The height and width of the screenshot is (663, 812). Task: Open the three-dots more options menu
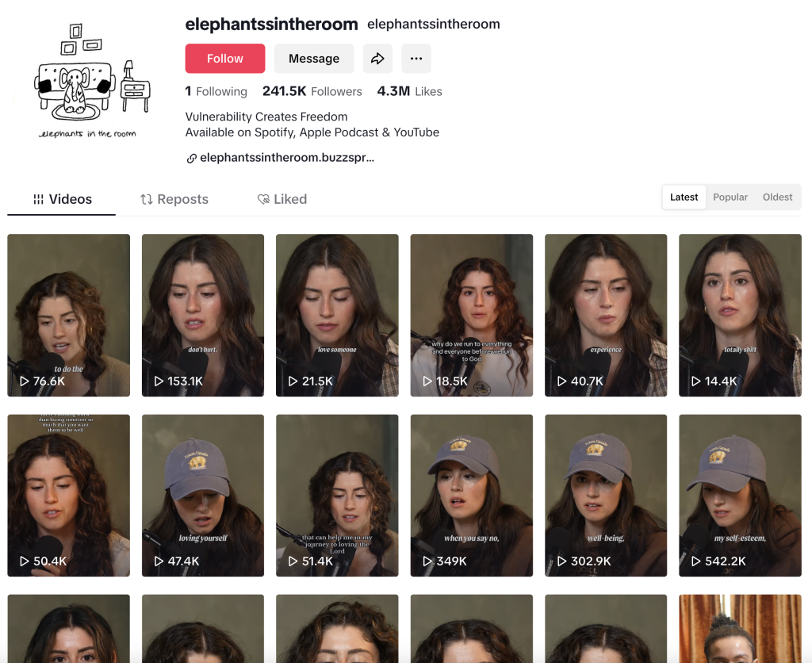point(416,59)
